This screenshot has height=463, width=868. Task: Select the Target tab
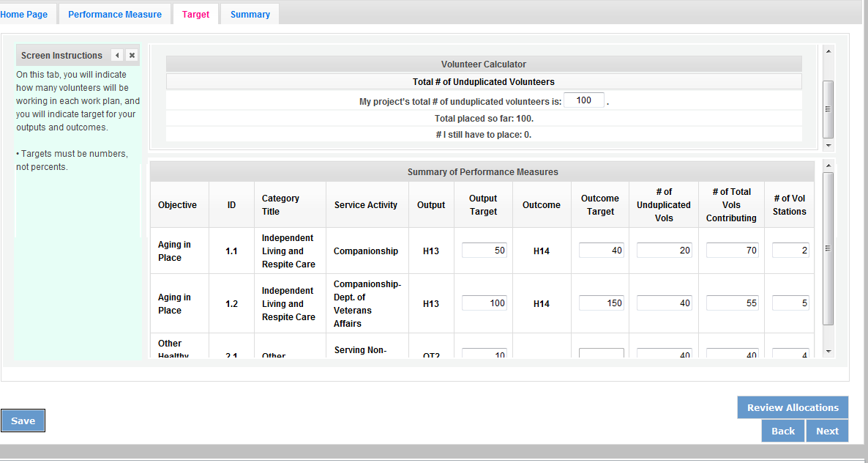point(195,15)
